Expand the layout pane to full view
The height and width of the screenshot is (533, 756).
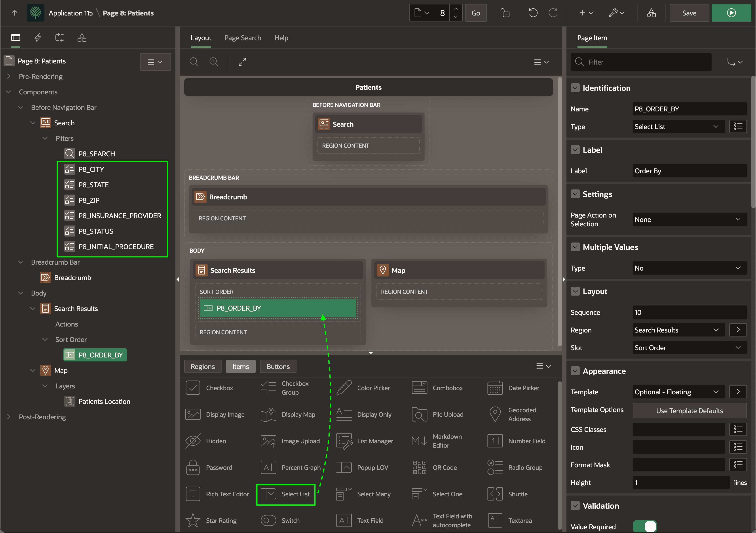pos(242,62)
